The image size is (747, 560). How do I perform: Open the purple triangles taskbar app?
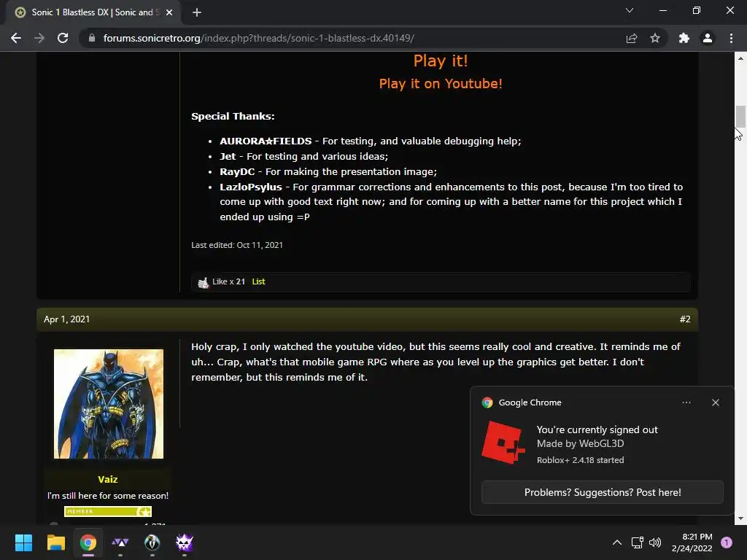[120, 542]
